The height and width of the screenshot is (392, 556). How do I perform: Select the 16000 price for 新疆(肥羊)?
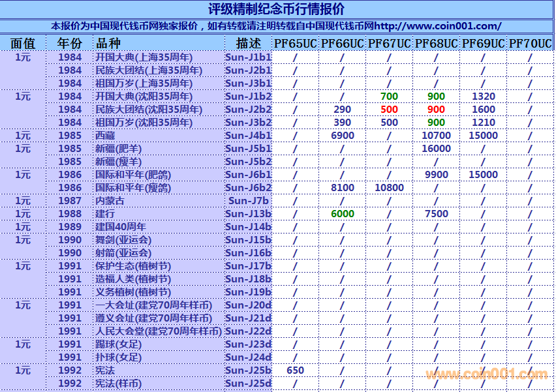click(436, 149)
